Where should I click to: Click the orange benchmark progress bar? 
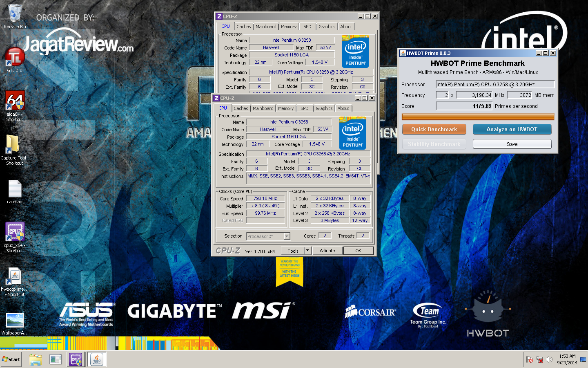tap(478, 117)
